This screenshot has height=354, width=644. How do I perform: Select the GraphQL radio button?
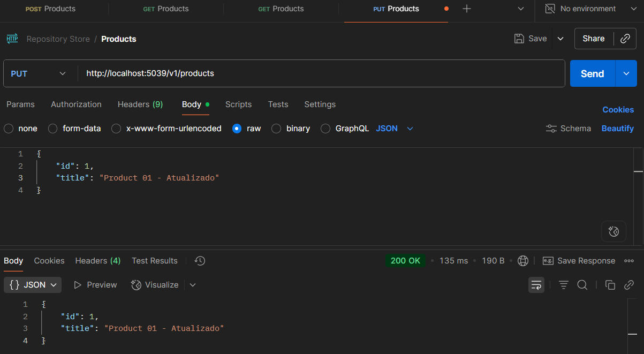tap(325, 129)
